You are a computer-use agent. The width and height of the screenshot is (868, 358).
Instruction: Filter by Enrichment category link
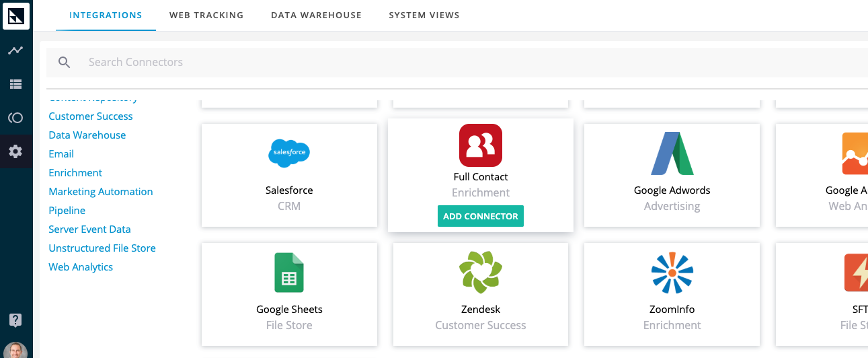pyautogui.click(x=75, y=173)
